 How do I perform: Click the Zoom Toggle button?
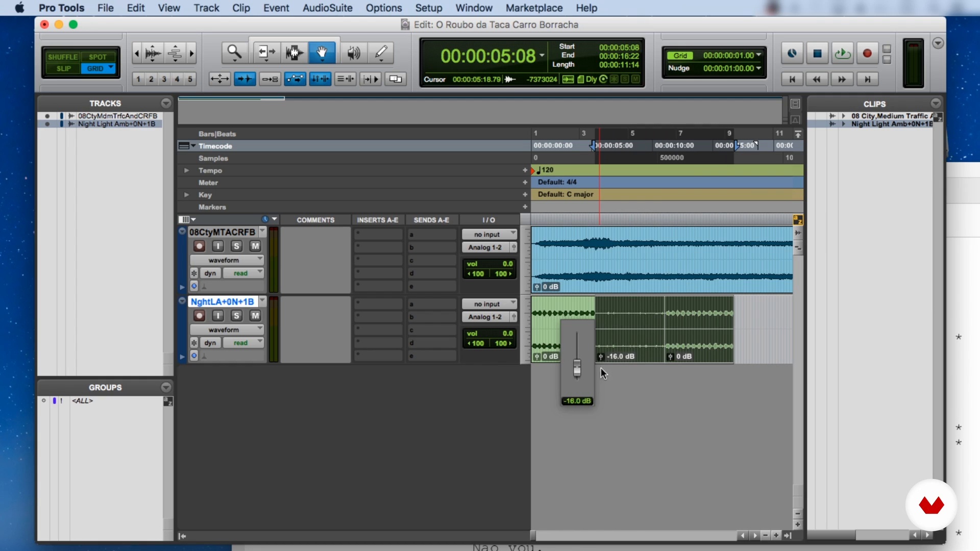pyautogui.click(x=219, y=79)
